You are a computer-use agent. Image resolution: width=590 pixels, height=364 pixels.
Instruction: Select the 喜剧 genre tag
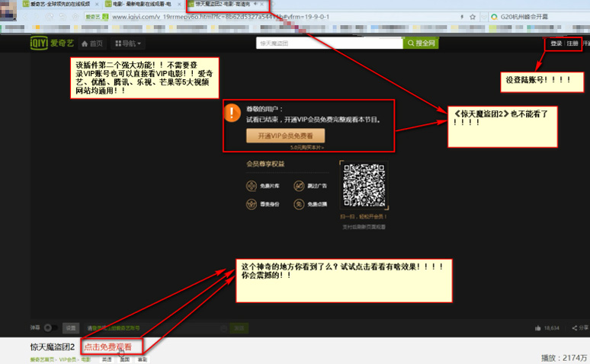(143, 359)
